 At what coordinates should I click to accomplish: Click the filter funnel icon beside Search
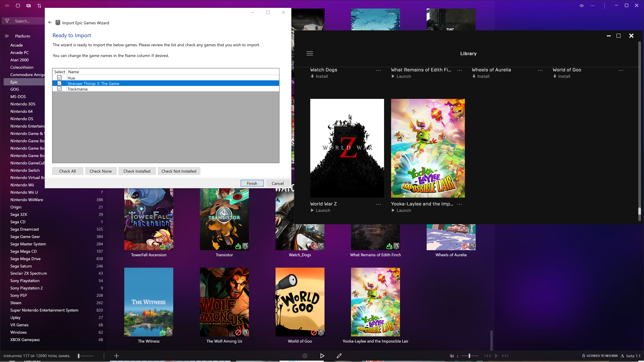click(7, 21)
